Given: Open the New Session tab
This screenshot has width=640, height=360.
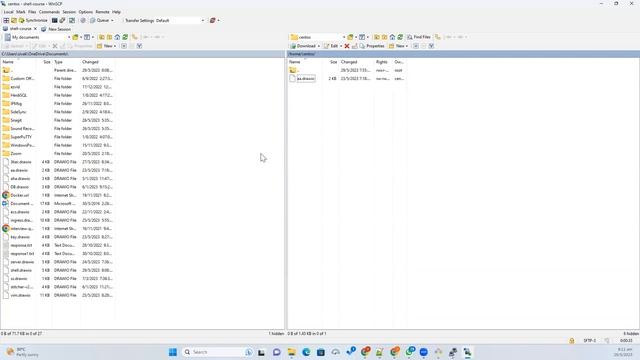Looking at the screenshot, I should click(x=56, y=29).
